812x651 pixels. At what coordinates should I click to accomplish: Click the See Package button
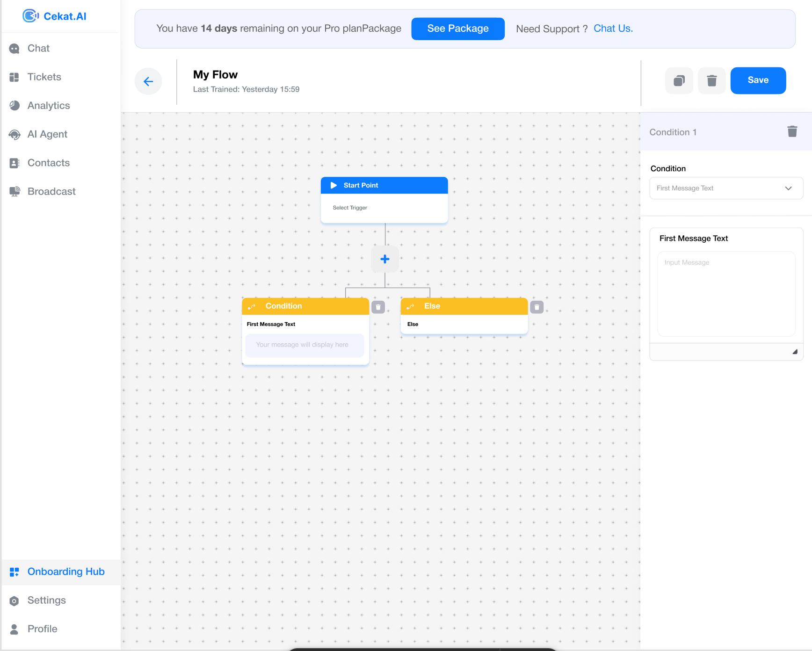pos(457,29)
